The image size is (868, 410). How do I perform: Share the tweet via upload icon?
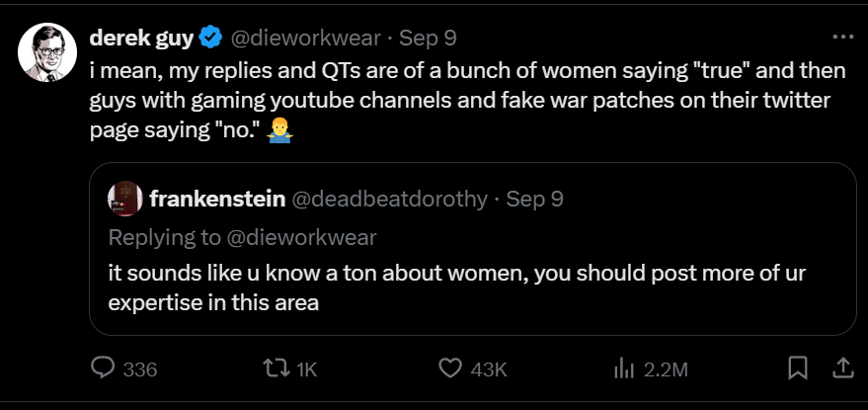tap(842, 369)
